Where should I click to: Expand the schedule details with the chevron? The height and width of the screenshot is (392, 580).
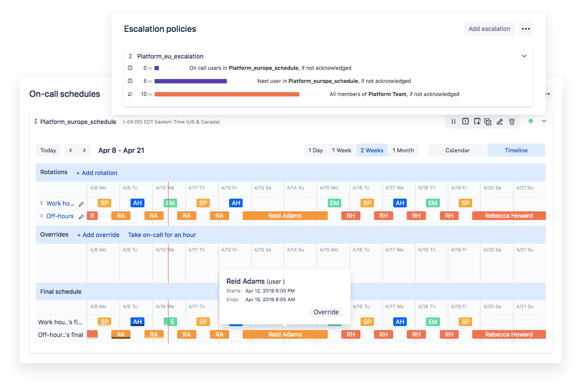[544, 121]
